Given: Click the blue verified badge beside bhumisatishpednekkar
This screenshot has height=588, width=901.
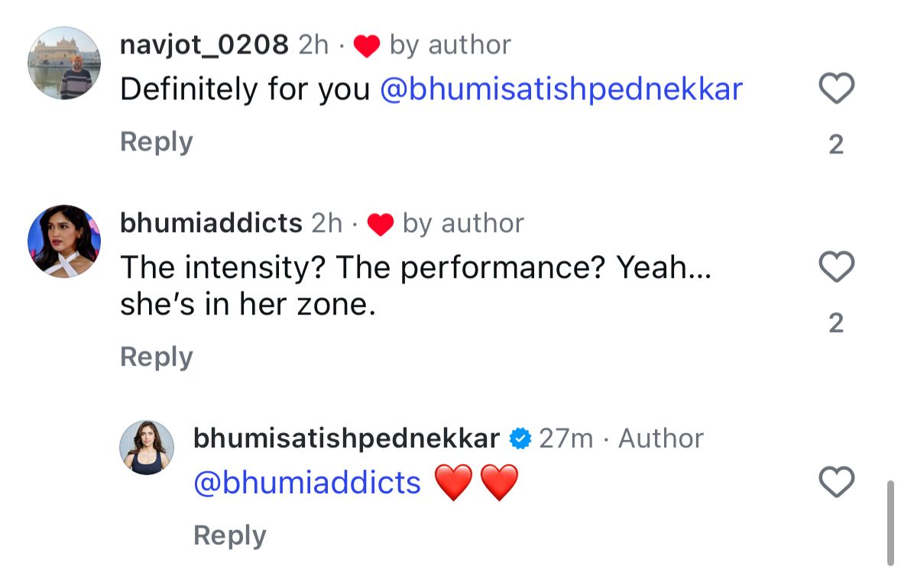Looking at the screenshot, I should point(520,438).
